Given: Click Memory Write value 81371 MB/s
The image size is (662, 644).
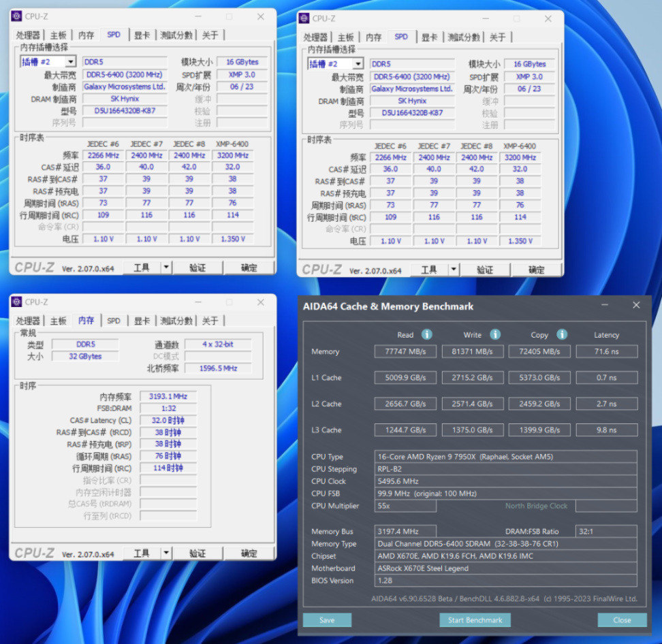Looking at the screenshot, I should pos(473,351).
